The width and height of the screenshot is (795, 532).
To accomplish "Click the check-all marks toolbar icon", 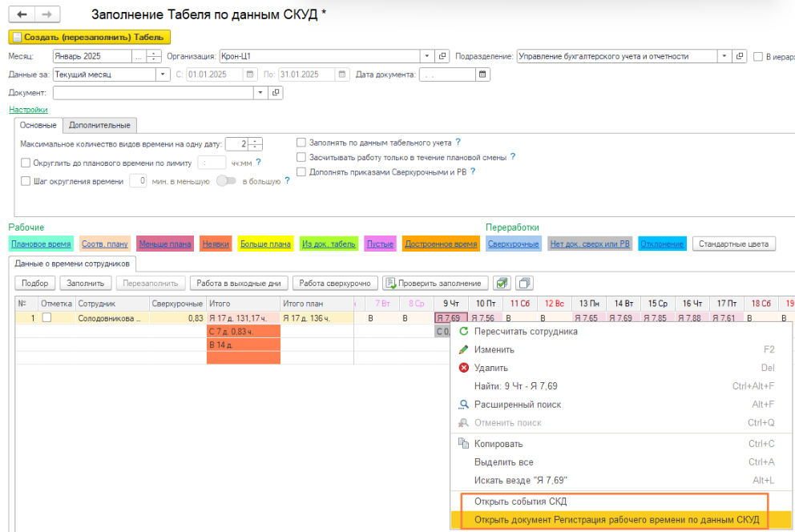I will click(x=502, y=283).
